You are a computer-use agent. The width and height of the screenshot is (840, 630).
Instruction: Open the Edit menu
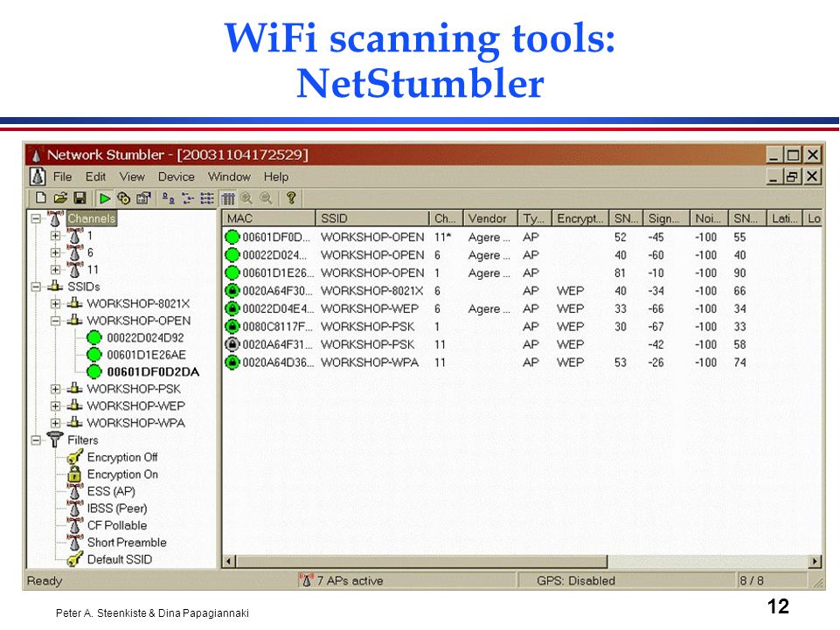pyautogui.click(x=95, y=177)
